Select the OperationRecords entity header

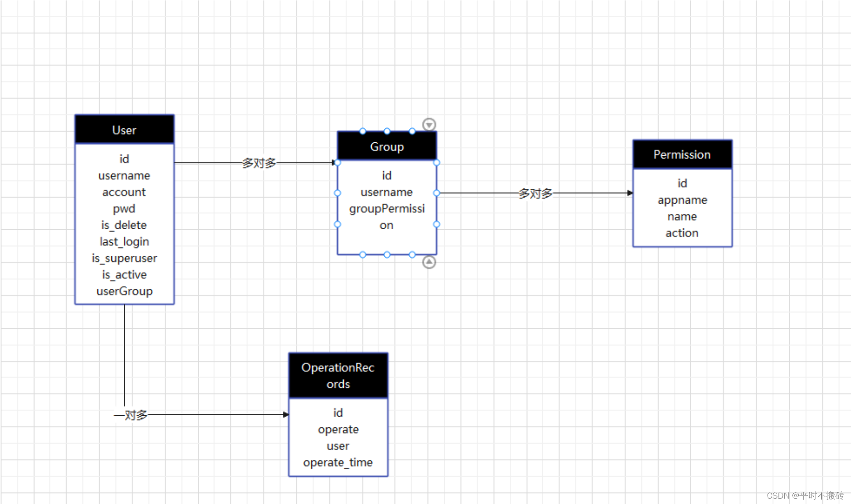click(338, 375)
